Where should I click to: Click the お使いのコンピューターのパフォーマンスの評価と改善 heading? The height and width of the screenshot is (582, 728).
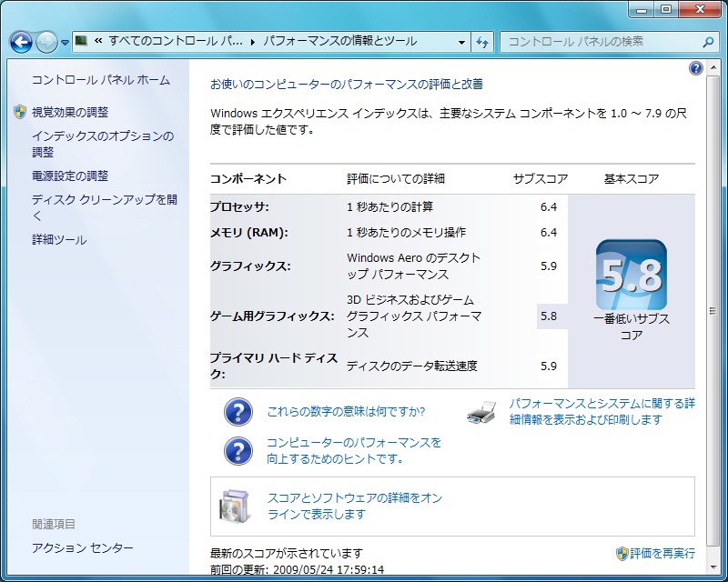(347, 84)
